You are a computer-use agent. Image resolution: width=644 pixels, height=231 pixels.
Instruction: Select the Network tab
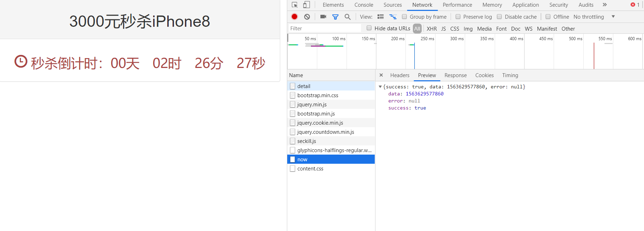[422, 5]
